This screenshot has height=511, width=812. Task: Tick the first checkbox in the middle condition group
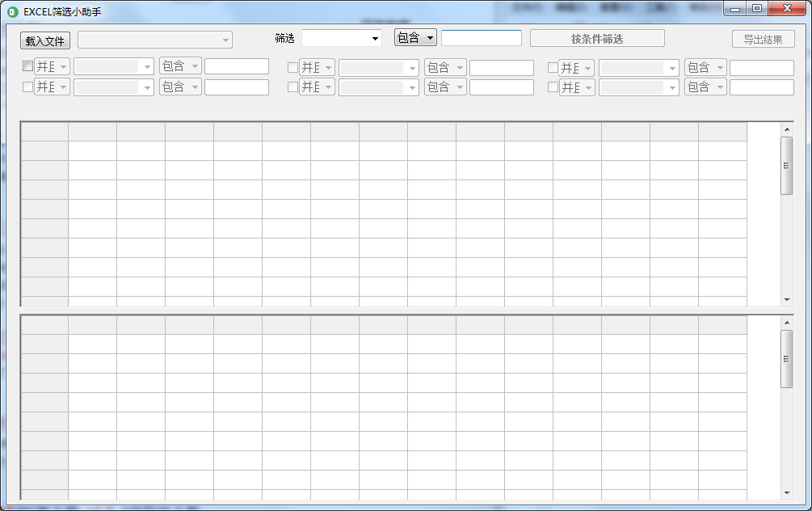click(x=292, y=67)
